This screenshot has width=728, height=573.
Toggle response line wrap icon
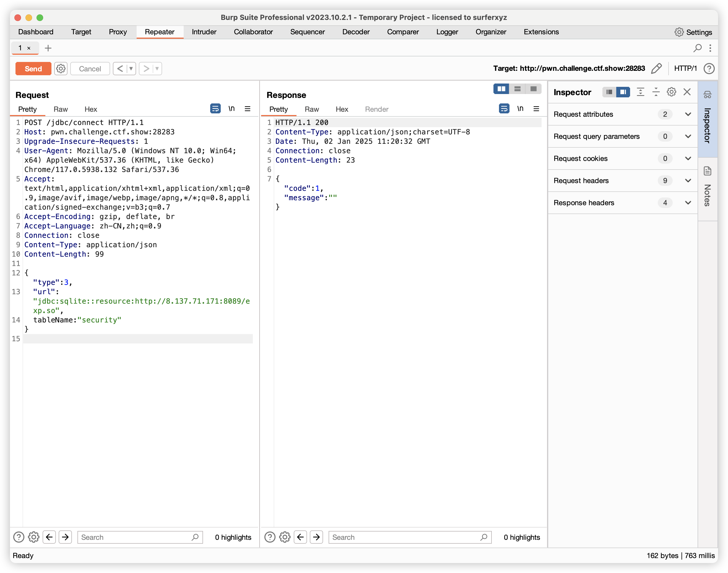504,108
